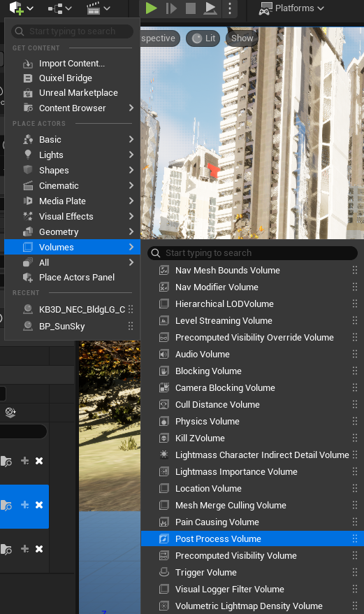Click the Show viewport button
This screenshot has width=364, height=614.
pos(242,38)
